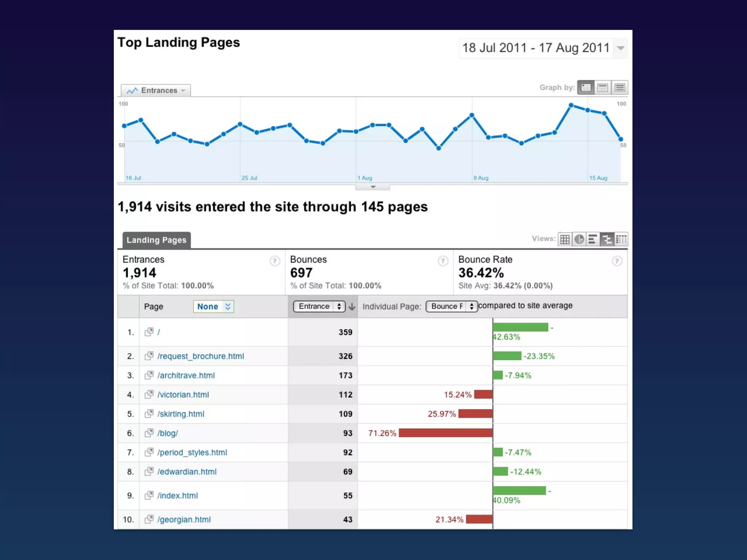Graph by month icon
Viewport: 747px width, 560px height.
[x=620, y=87]
